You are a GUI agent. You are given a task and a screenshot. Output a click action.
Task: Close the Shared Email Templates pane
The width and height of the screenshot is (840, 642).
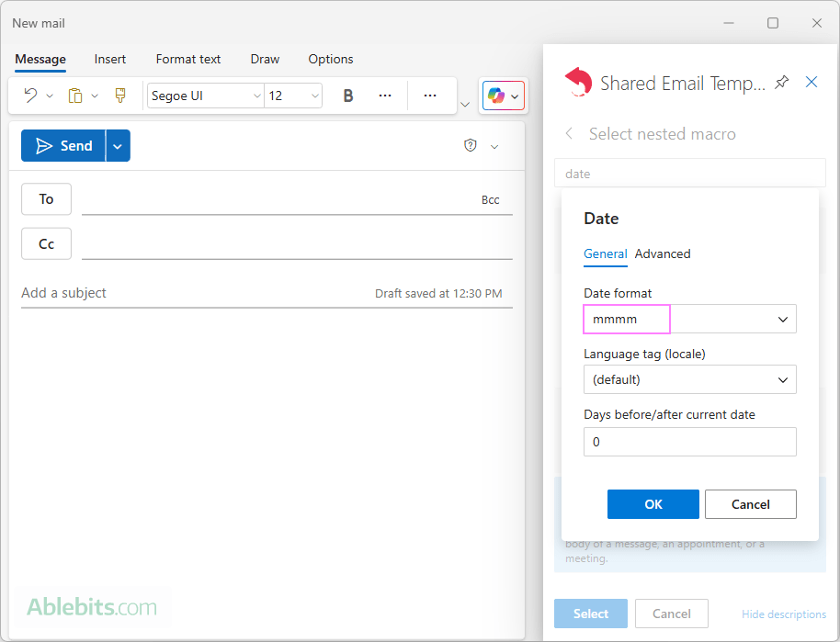812,82
